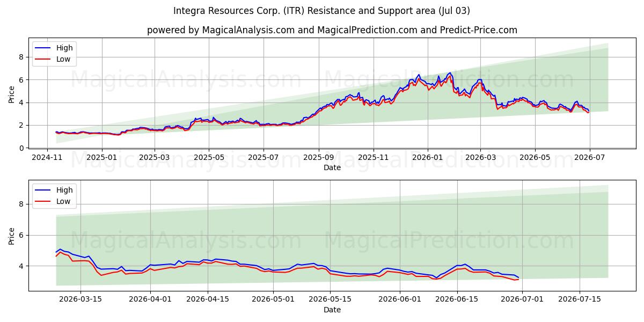The image size is (644, 322).
Task: Click the y-axis value '4' on bottom chart
Action: click(x=21, y=266)
